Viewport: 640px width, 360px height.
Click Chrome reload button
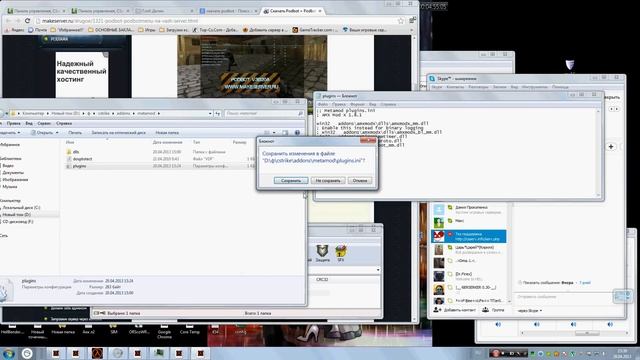coord(27,20)
